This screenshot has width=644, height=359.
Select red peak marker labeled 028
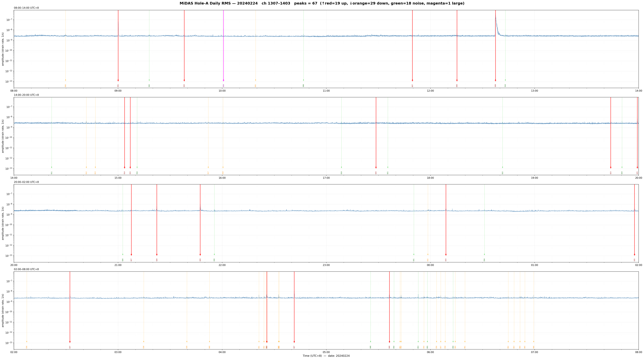click(x=157, y=254)
